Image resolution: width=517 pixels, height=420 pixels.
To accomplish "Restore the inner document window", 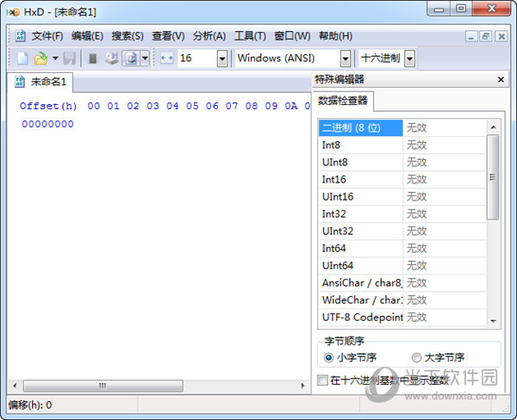I will click(486, 36).
